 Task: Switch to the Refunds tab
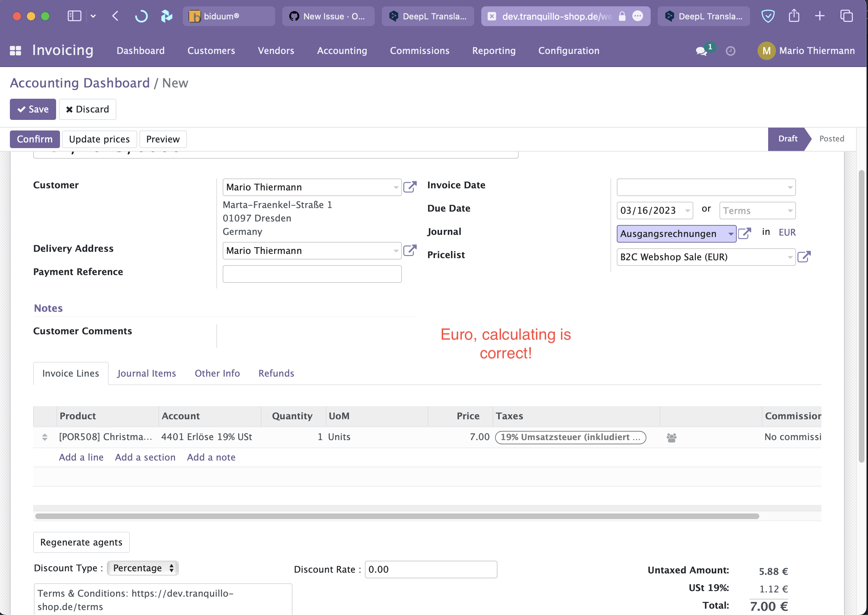(x=276, y=373)
